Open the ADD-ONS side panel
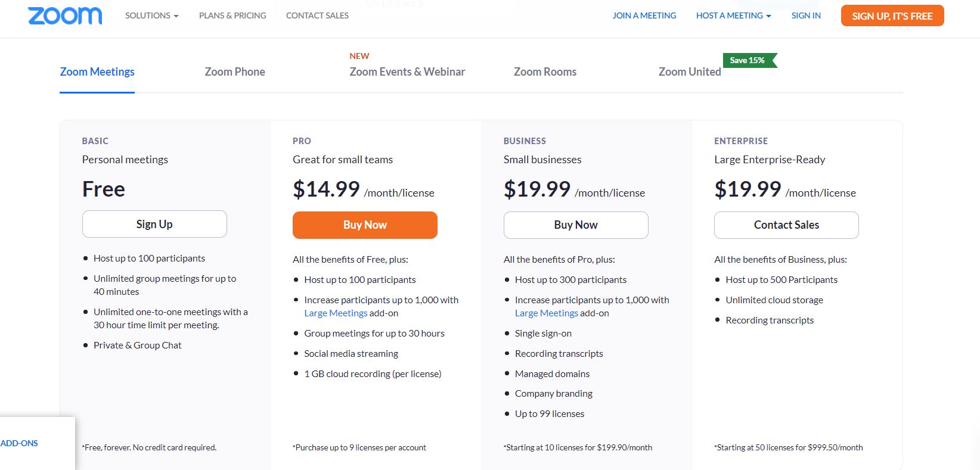Viewport: 980px width, 470px height. click(x=19, y=443)
